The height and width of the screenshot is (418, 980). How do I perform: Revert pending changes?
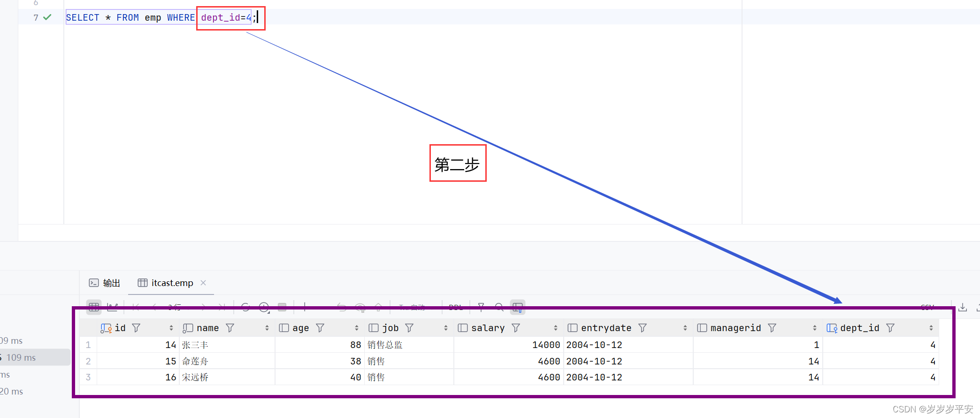click(342, 307)
